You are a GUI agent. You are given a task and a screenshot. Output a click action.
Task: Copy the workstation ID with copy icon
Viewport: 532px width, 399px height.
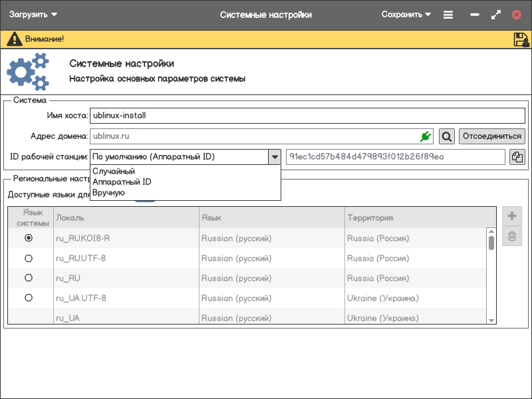tap(517, 157)
